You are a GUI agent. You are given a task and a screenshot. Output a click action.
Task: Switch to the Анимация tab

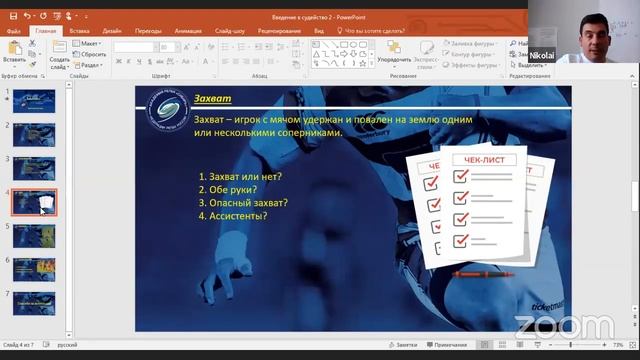188,31
